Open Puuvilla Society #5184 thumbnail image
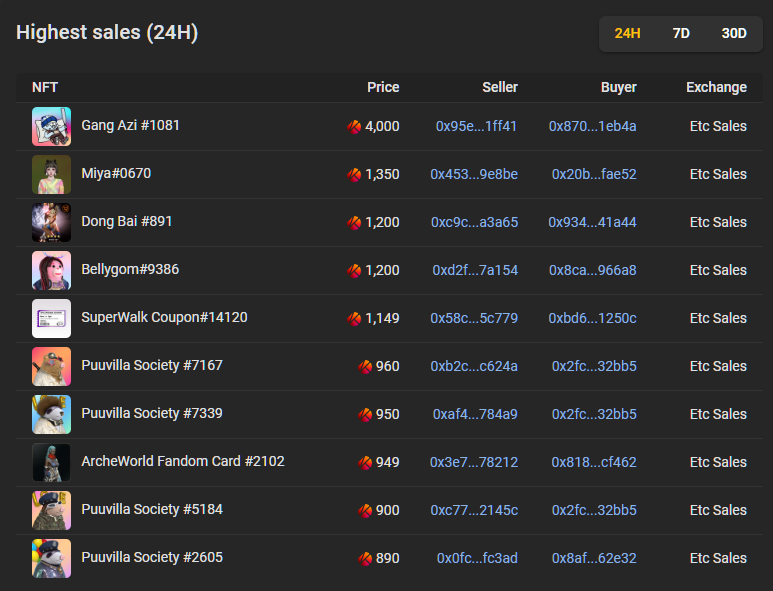The width and height of the screenshot is (773, 591). (51, 511)
